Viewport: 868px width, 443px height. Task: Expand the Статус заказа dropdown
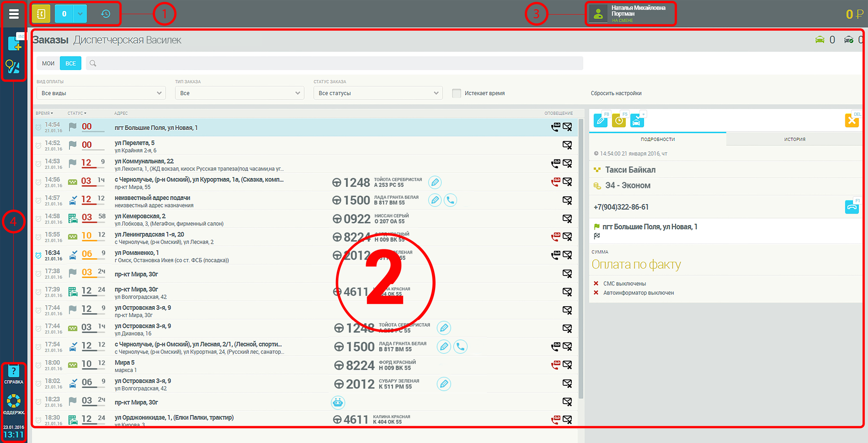(x=378, y=93)
